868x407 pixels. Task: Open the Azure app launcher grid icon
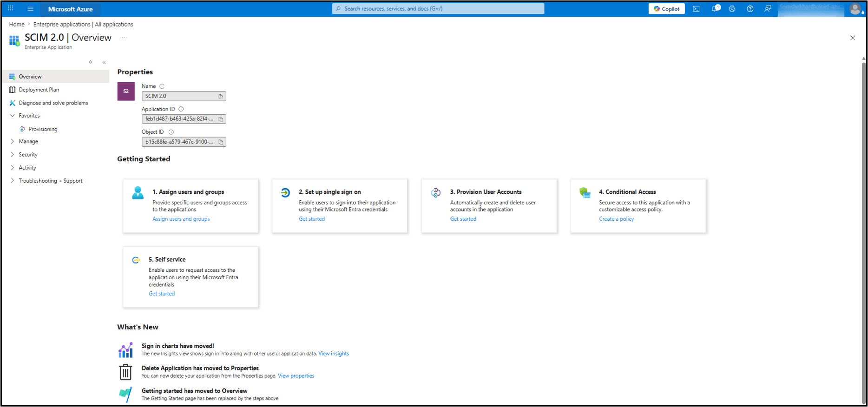coord(11,8)
